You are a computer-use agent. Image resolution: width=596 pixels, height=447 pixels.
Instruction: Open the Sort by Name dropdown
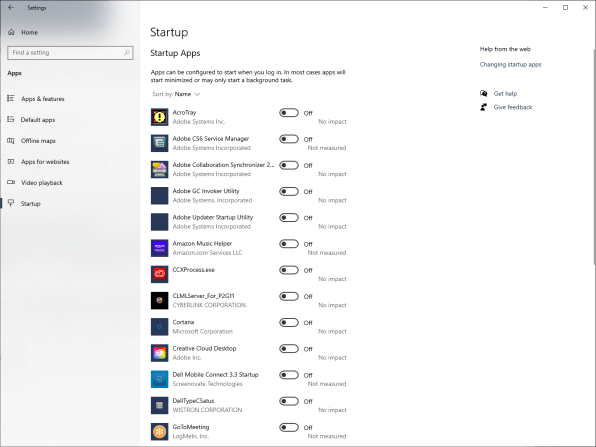(176, 94)
